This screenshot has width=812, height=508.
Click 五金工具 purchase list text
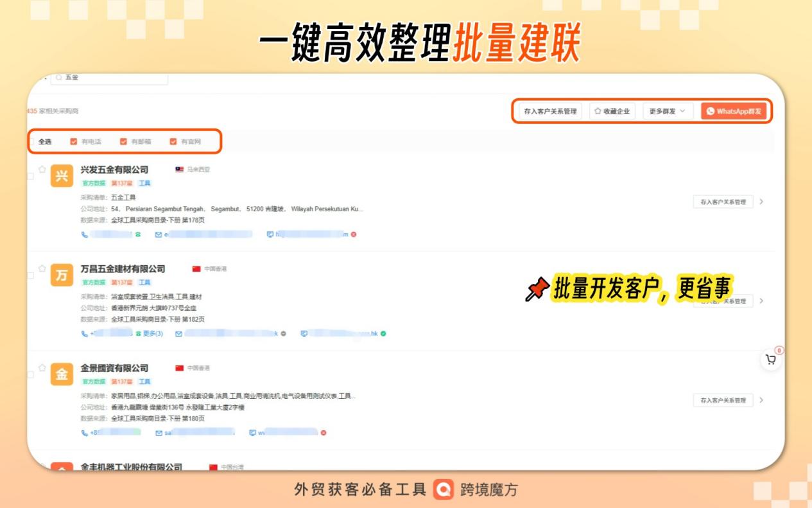[x=123, y=198]
